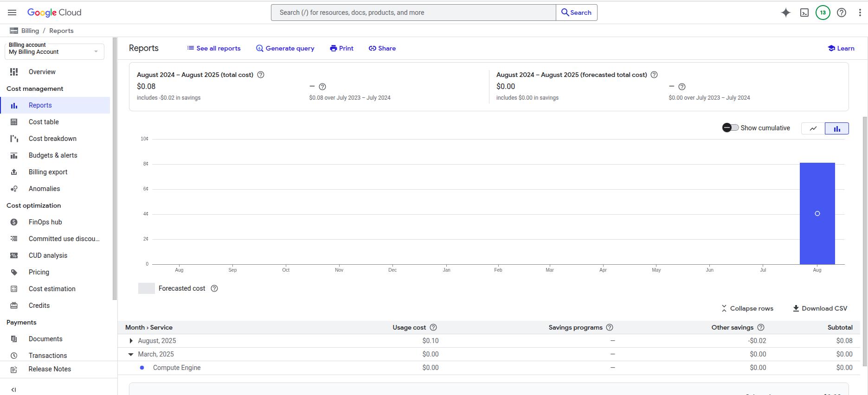
Task: Switch to line chart view
Action: click(x=813, y=128)
